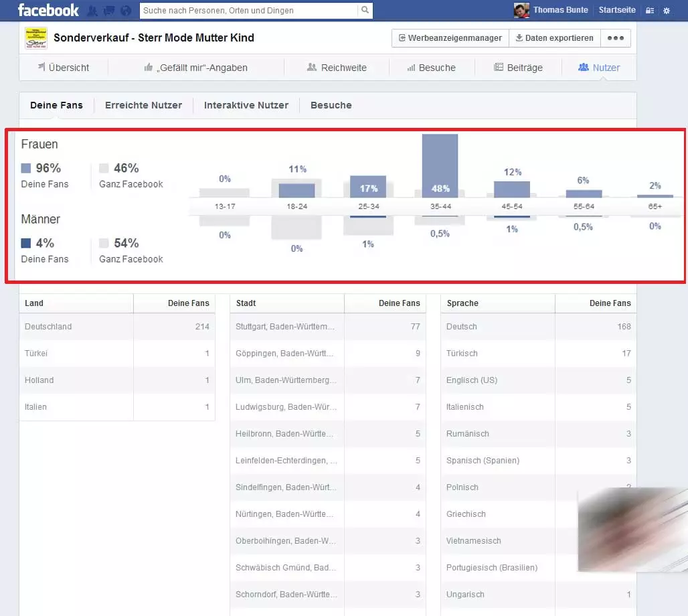Switch to the Beiträge tab
The height and width of the screenshot is (616, 688).
518,68
